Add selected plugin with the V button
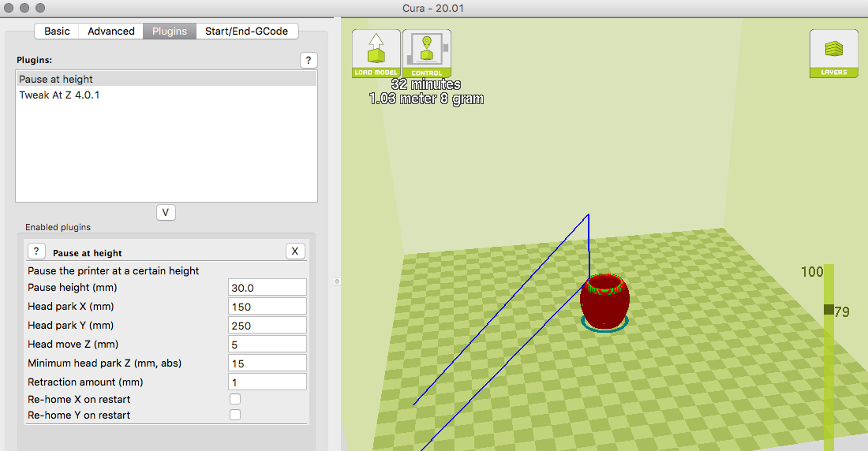 coord(166,213)
